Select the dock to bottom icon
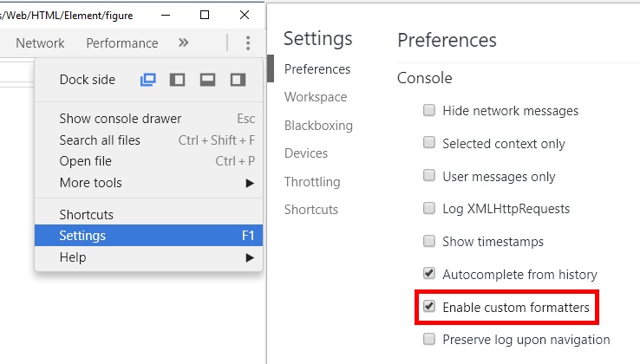The height and width of the screenshot is (364, 640). click(207, 80)
